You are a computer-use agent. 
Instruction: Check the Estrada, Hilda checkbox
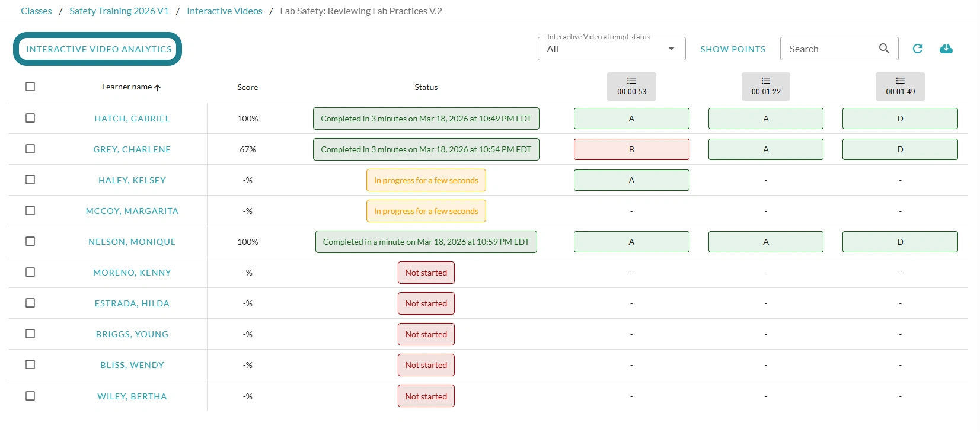tap(30, 303)
